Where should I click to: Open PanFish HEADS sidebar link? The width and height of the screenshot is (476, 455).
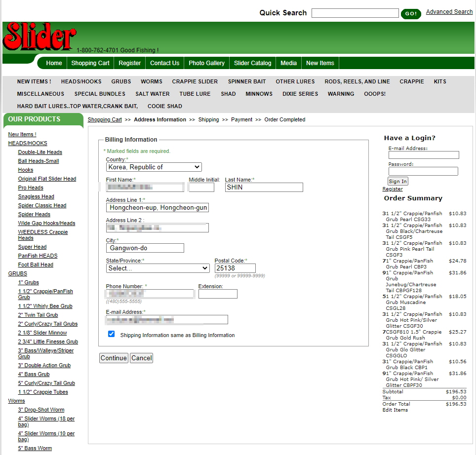(x=38, y=256)
